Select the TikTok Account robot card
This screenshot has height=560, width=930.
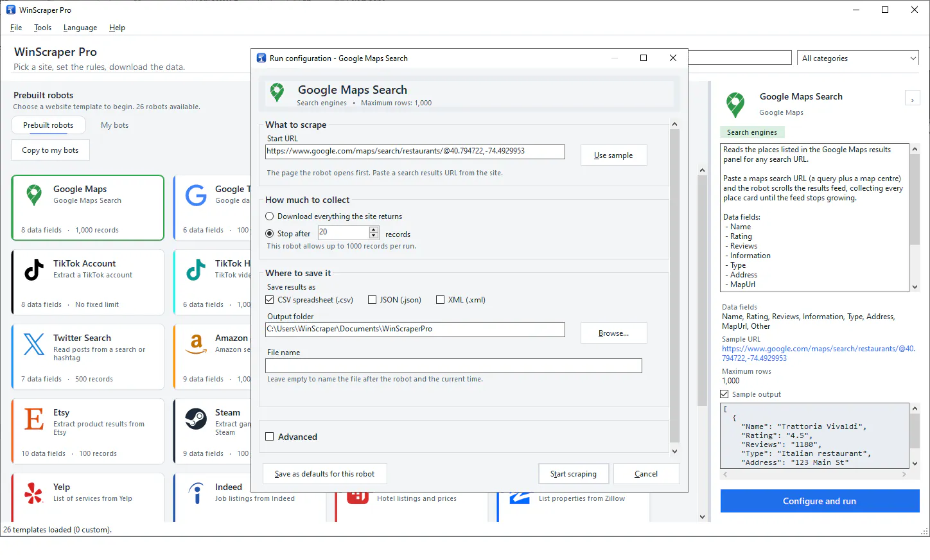tap(88, 282)
